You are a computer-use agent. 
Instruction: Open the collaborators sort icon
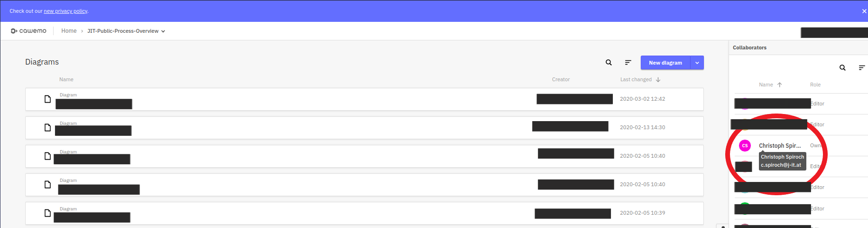pos(862,68)
